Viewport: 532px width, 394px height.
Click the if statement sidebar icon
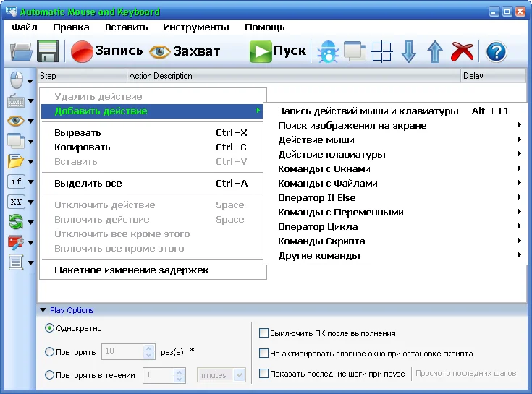tap(16, 181)
